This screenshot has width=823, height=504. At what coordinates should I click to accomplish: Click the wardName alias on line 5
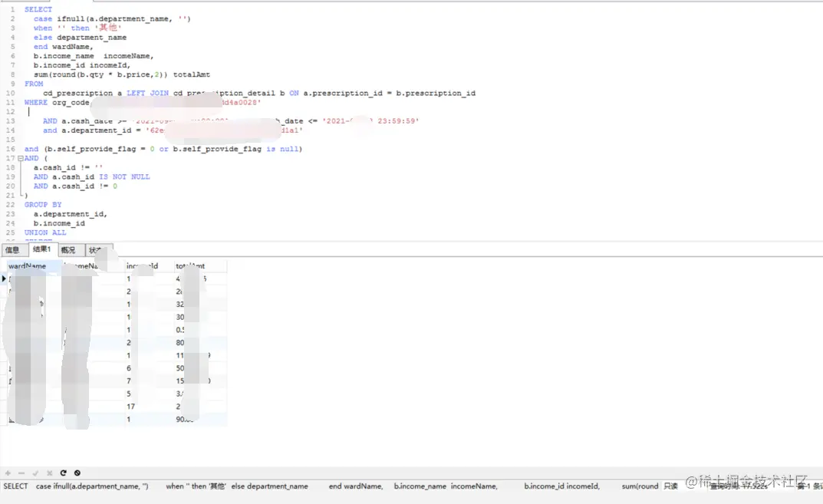(72, 47)
